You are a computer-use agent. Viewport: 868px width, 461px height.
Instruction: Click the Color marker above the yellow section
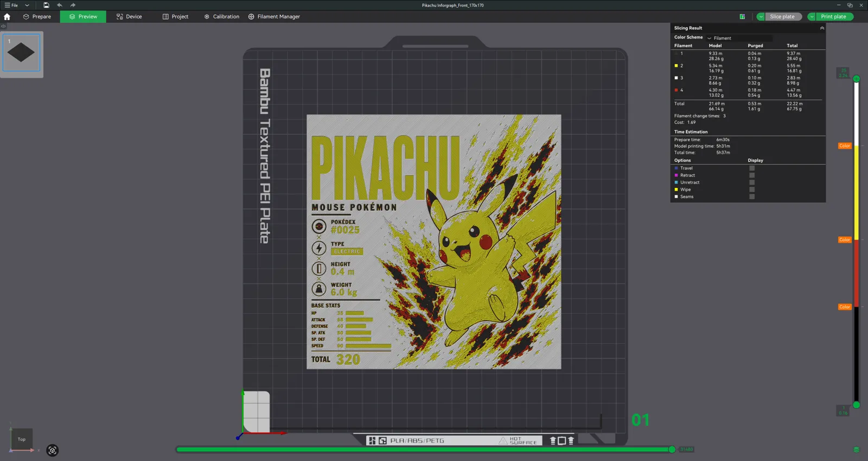(x=845, y=146)
